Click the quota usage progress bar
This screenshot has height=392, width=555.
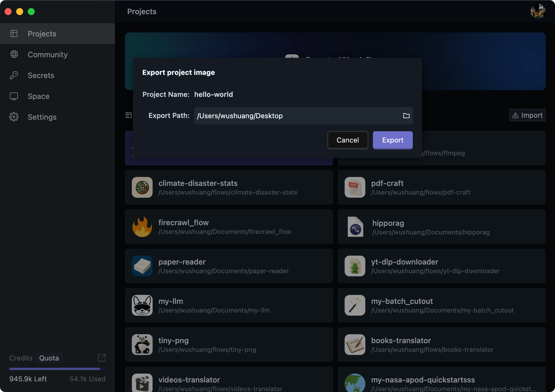[x=57, y=369]
